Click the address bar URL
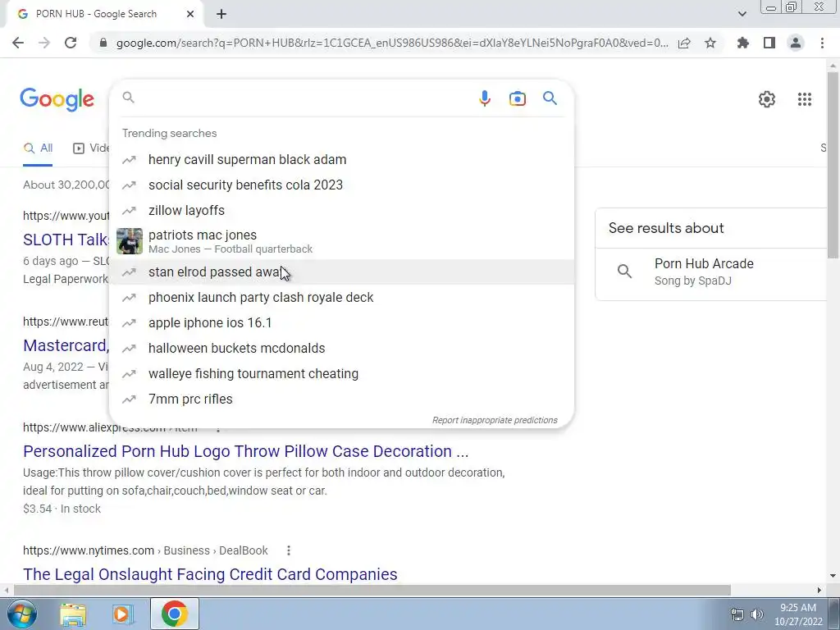The image size is (840, 630). click(392, 43)
